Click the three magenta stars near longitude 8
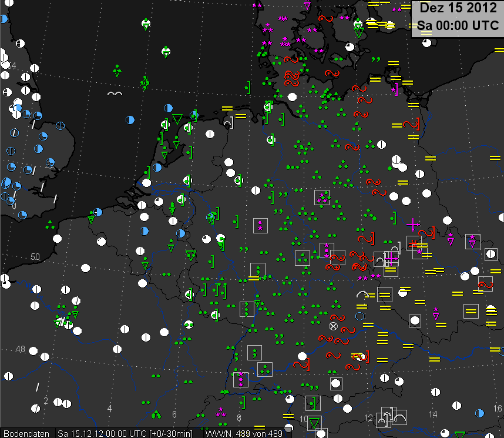The height and width of the screenshot is (438, 504). tap(221, 413)
